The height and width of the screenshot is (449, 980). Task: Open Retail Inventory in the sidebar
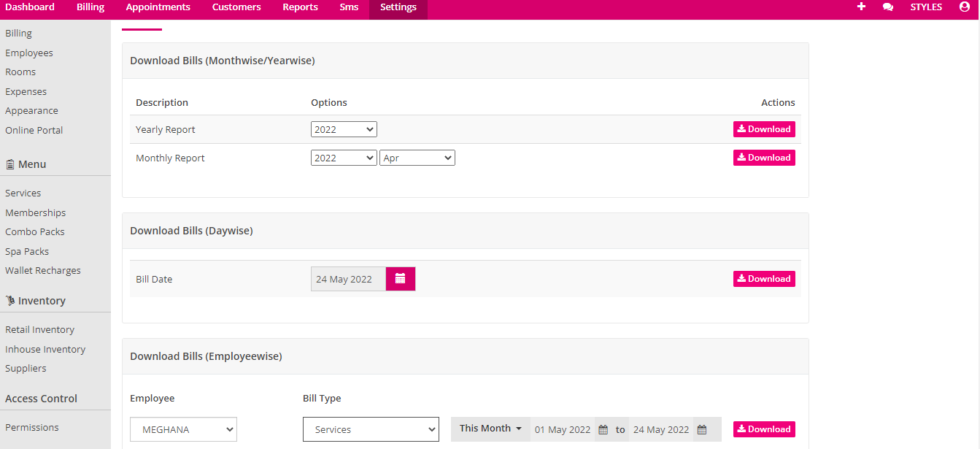click(40, 329)
